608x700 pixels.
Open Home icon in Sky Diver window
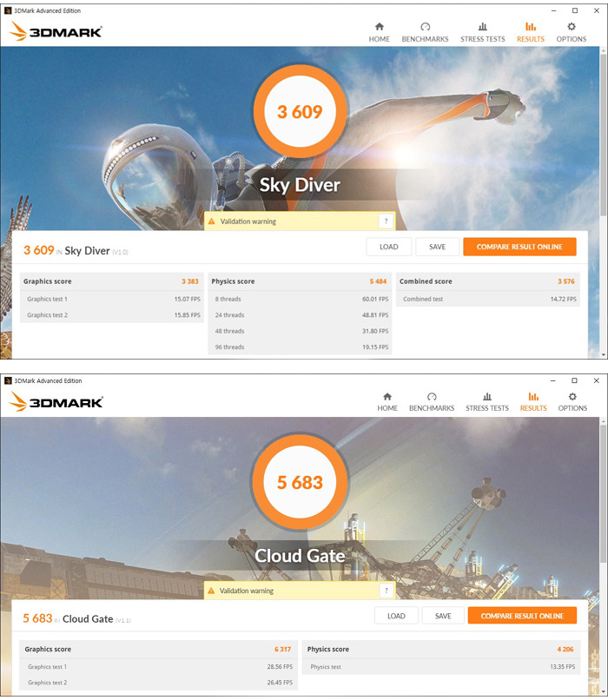(x=380, y=26)
